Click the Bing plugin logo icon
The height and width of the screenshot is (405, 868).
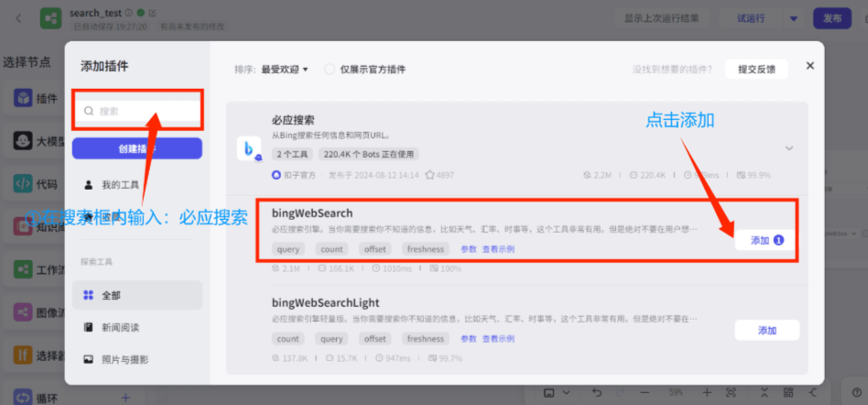(x=249, y=148)
